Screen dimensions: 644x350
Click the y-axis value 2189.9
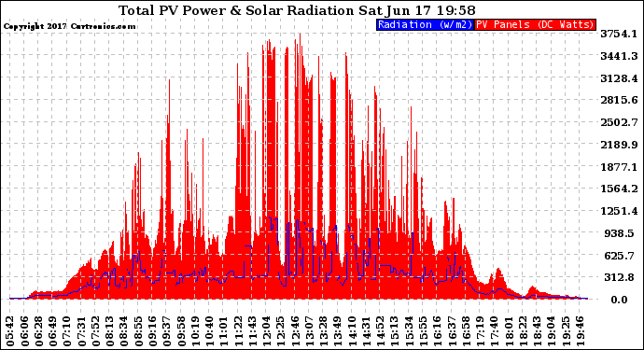point(619,145)
